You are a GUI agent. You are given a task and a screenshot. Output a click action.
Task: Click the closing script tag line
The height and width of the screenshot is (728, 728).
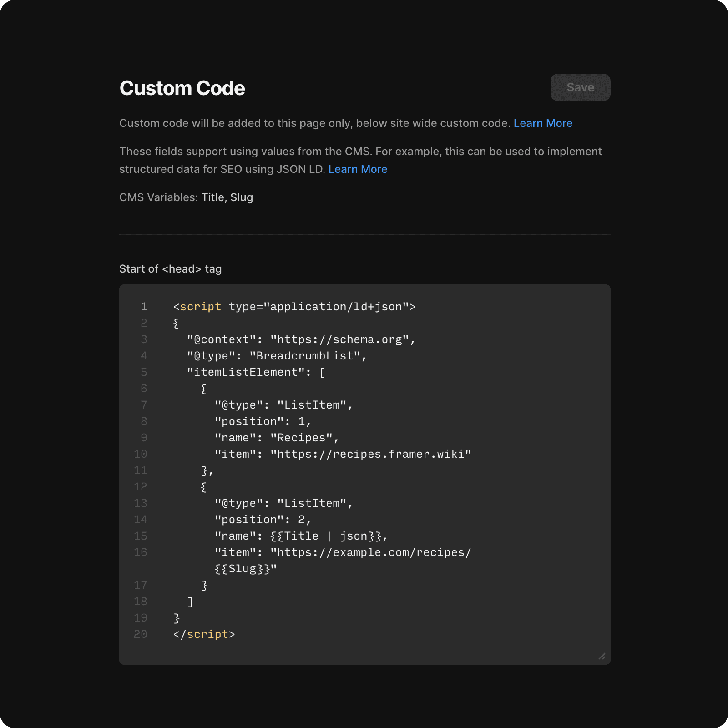204,634
